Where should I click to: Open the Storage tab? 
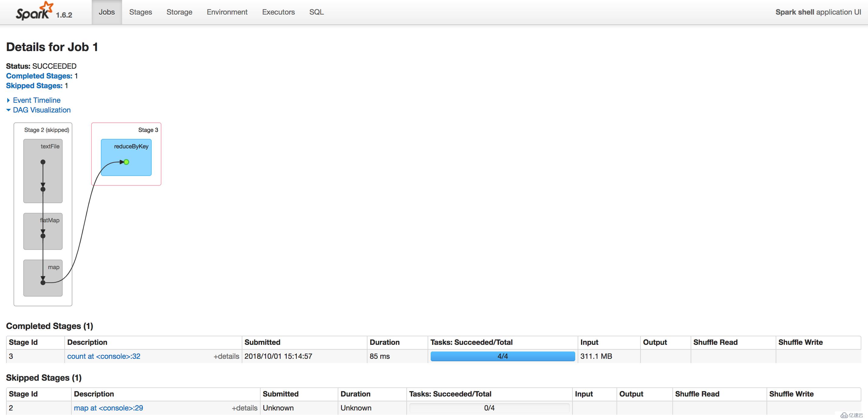coord(179,12)
